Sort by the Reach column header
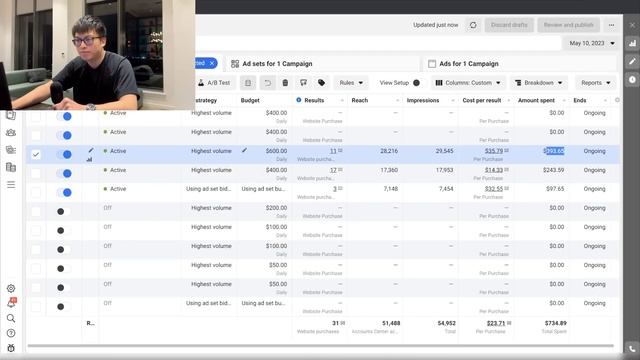Viewport: 640px width, 360px height. (375, 100)
